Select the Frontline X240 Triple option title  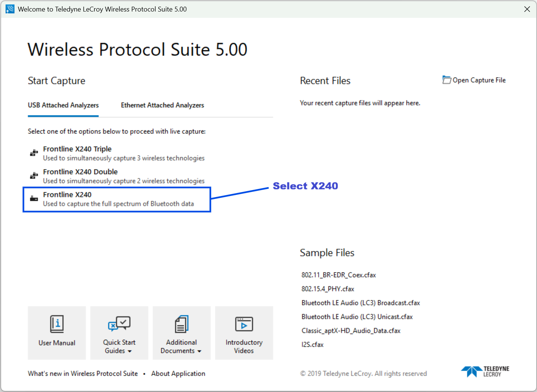point(77,149)
